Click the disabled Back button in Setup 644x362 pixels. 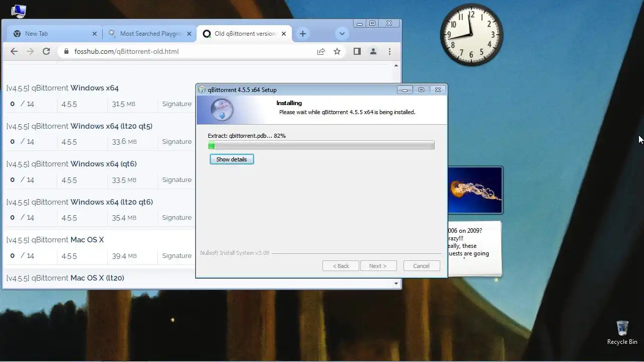click(341, 266)
